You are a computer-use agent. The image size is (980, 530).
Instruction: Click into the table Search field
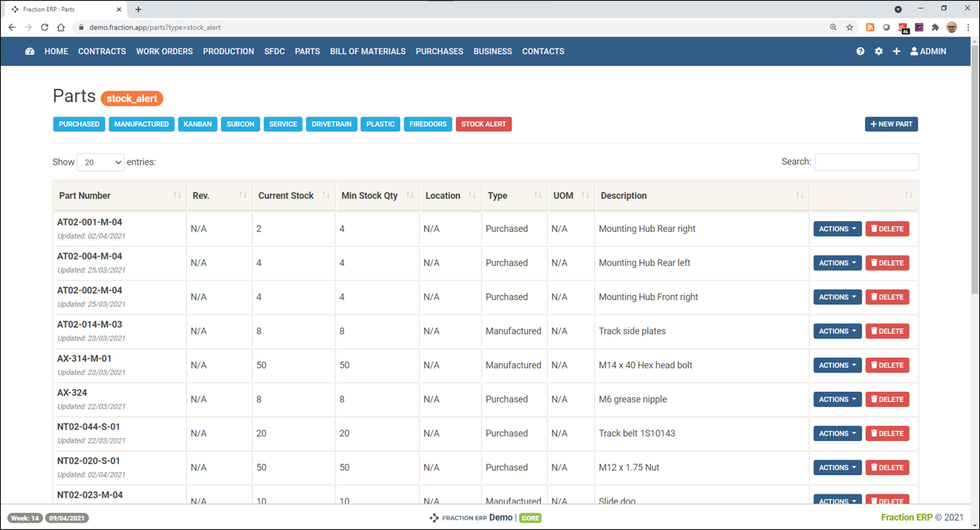pyautogui.click(x=866, y=162)
